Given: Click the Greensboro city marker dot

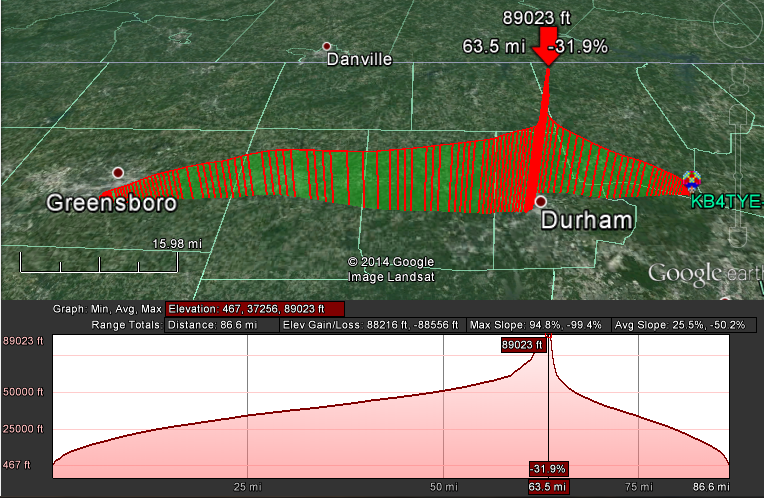Looking at the screenshot, I should tap(119, 173).
